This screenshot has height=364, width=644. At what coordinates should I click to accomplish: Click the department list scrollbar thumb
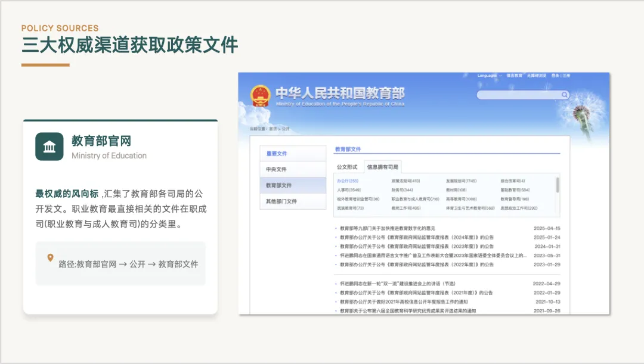(x=558, y=185)
